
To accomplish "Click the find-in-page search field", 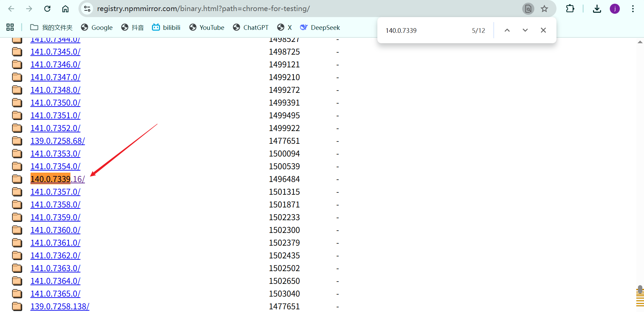I will (x=424, y=30).
